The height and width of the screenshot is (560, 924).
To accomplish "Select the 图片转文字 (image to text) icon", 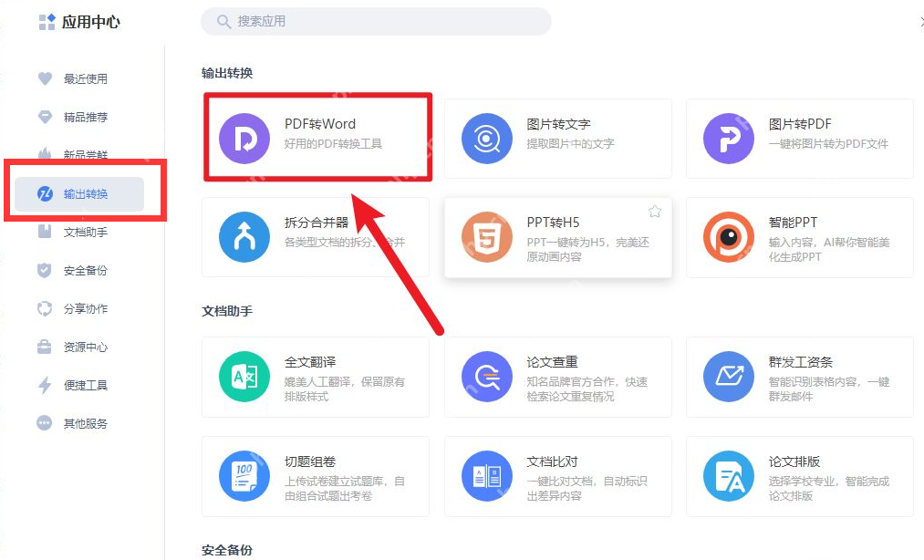I will click(485, 138).
